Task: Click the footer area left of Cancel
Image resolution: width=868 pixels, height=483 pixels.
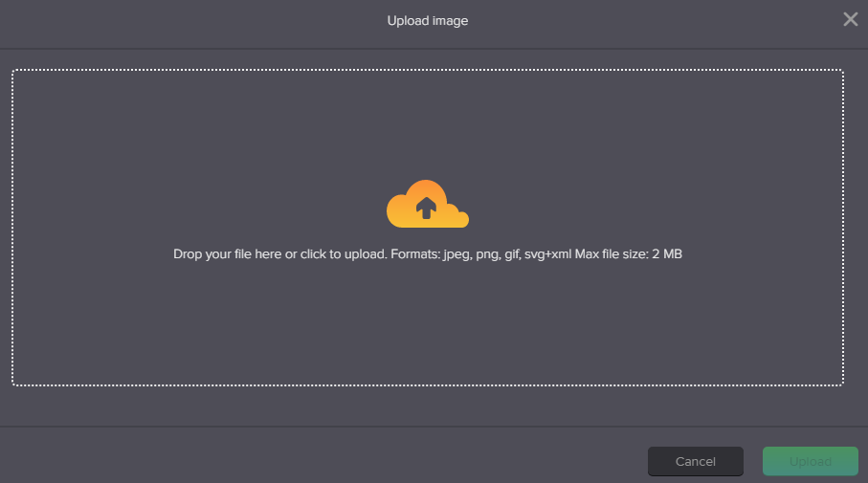Action: tap(321, 454)
